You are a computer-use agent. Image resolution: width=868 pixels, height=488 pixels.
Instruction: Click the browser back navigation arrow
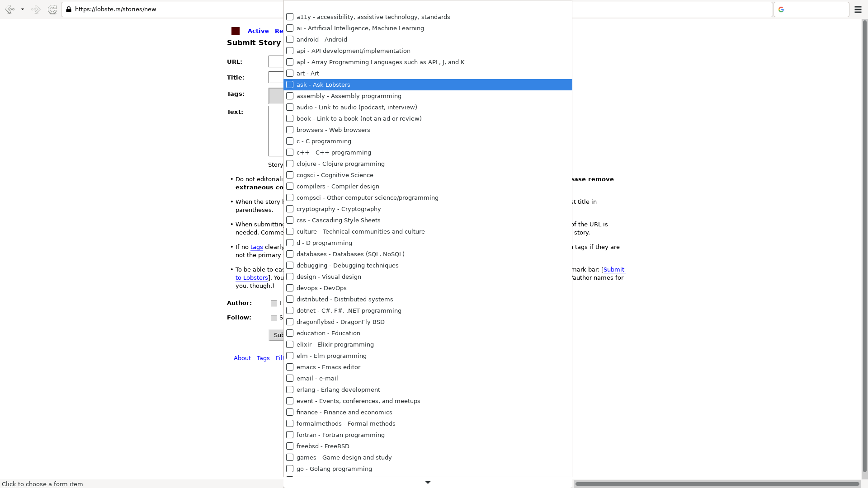click(x=10, y=9)
